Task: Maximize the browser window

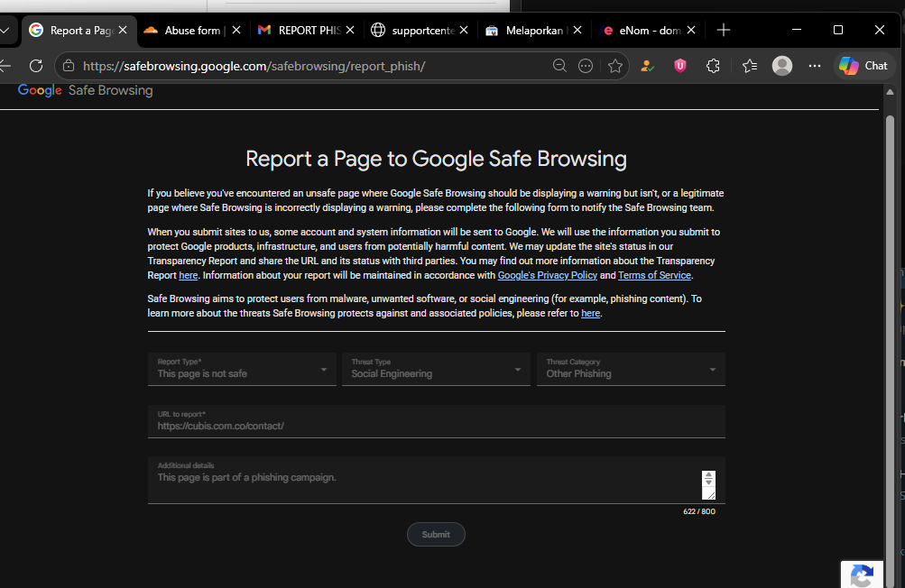Action: (x=838, y=30)
